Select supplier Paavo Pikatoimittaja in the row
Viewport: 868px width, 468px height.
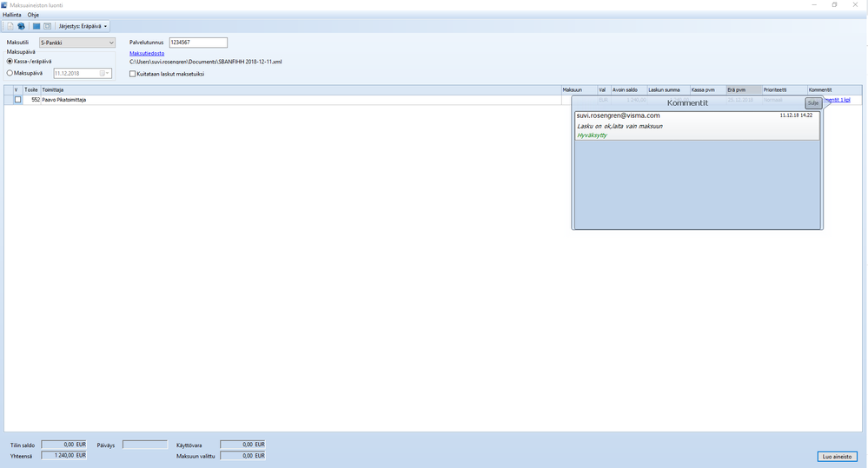[64, 100]
